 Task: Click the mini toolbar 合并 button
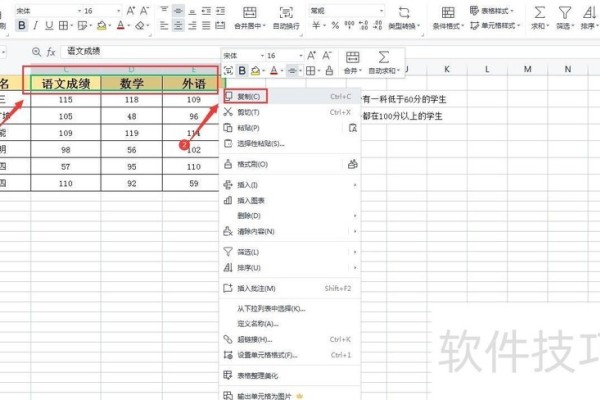[352, 63]
